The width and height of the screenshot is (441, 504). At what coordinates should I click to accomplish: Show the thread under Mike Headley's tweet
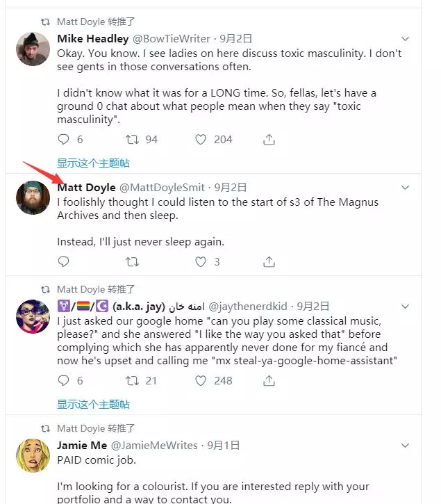pos(93,163)
